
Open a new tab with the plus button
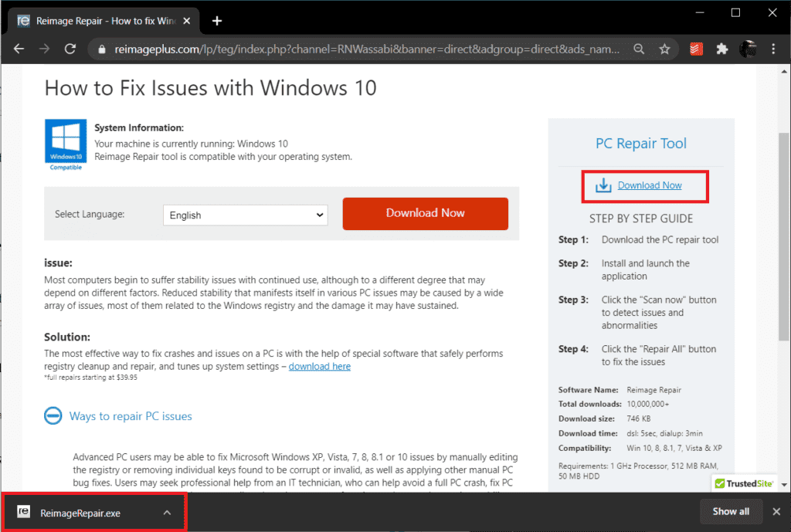[217, 21]
